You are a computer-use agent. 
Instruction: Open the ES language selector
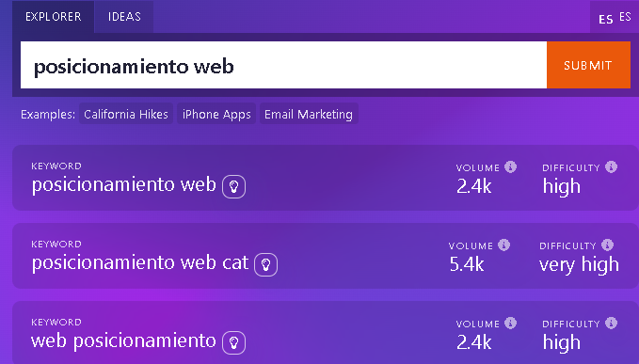pyautogui.click(x=615, y=18)
